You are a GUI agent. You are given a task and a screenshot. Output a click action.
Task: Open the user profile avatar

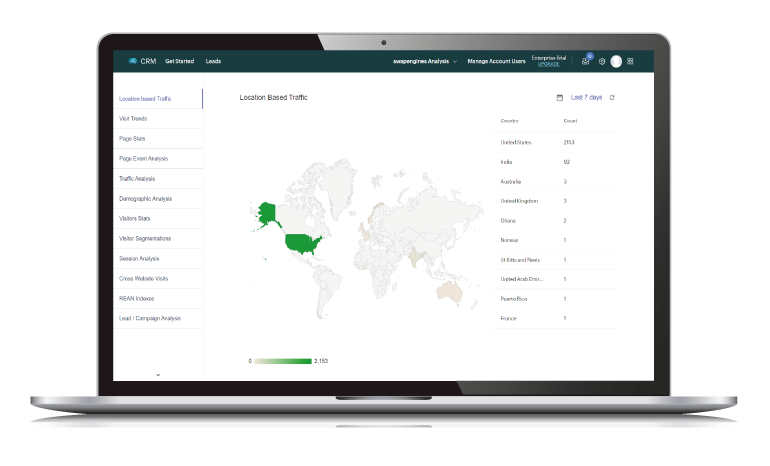click(616, 61)
